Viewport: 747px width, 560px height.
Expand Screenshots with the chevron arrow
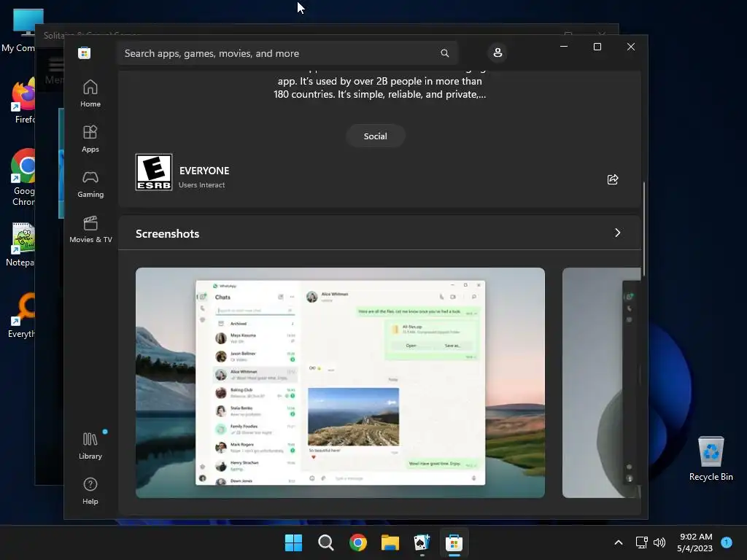617,233
